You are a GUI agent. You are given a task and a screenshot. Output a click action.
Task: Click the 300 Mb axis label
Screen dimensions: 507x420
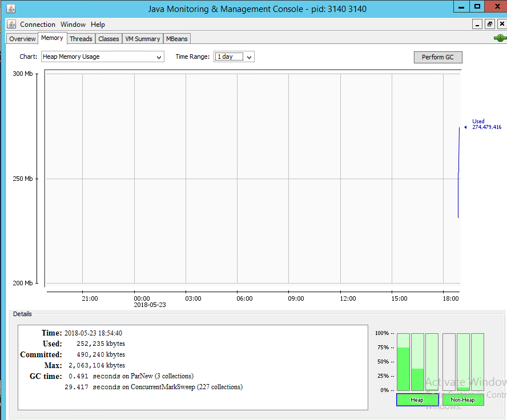tap(23, 74)
